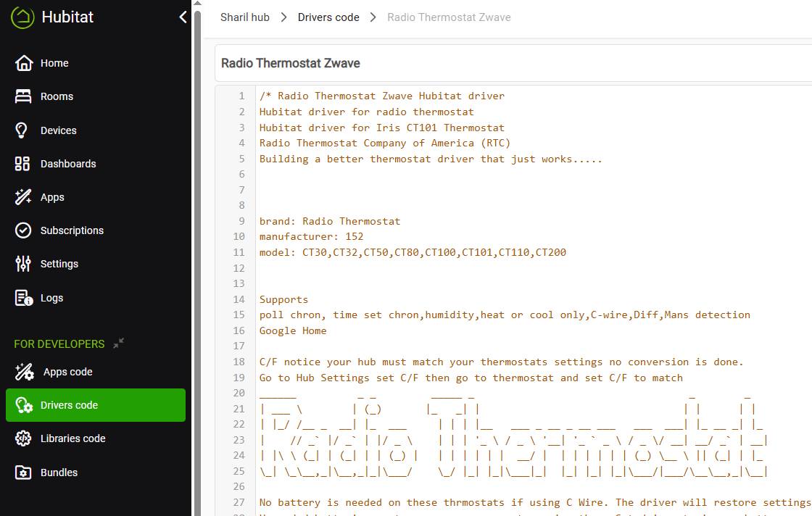812x516 pixels.
Task: Click the Dashboards grid icon
Action: 22,164
